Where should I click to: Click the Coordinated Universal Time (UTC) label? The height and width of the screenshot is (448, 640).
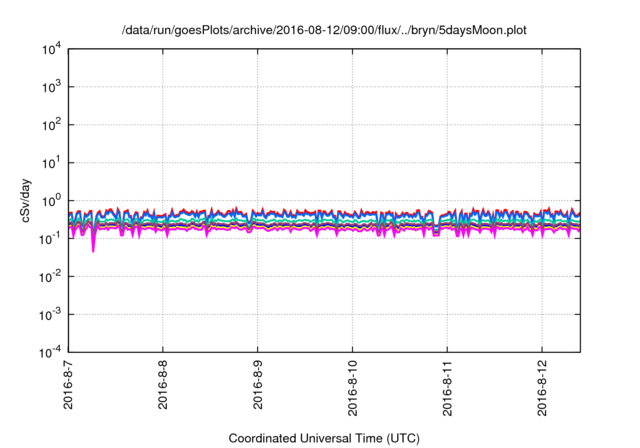pyautogui.click(x=324, y=439)
